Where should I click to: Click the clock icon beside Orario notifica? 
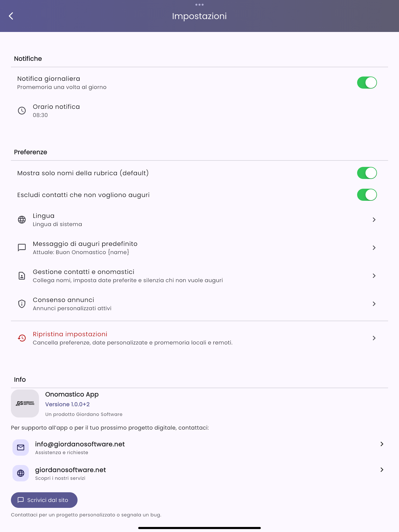point(22,111)
